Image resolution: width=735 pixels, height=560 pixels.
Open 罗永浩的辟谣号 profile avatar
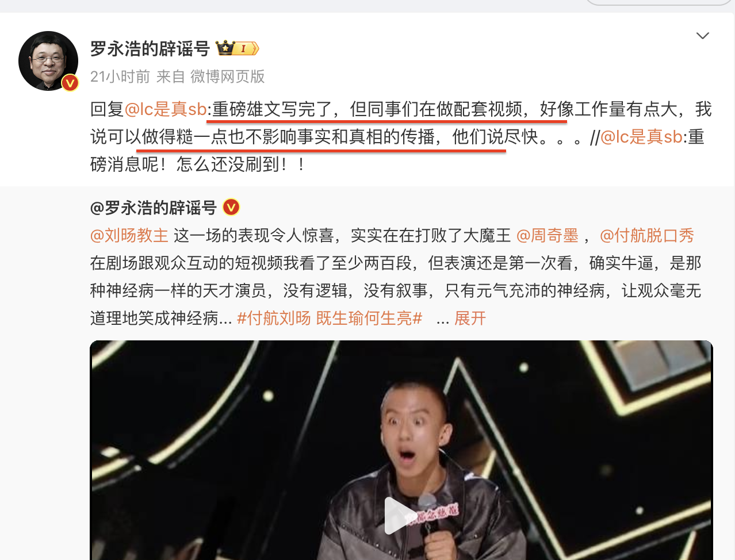48,60
